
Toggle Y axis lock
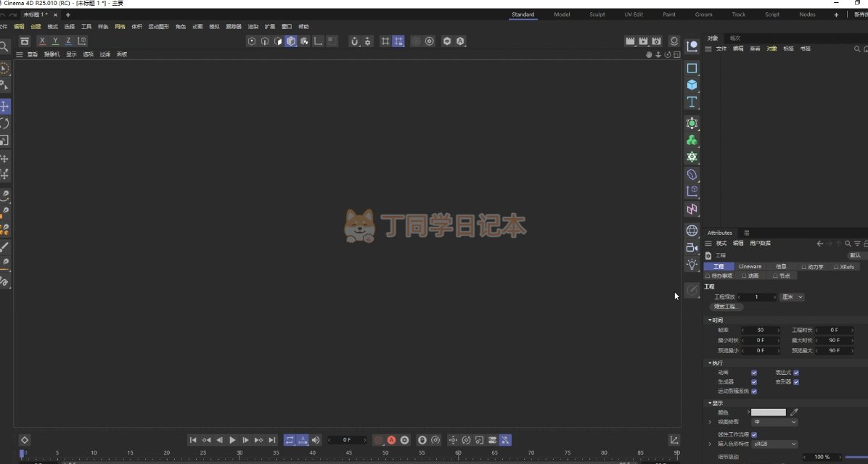click(55, 41)
